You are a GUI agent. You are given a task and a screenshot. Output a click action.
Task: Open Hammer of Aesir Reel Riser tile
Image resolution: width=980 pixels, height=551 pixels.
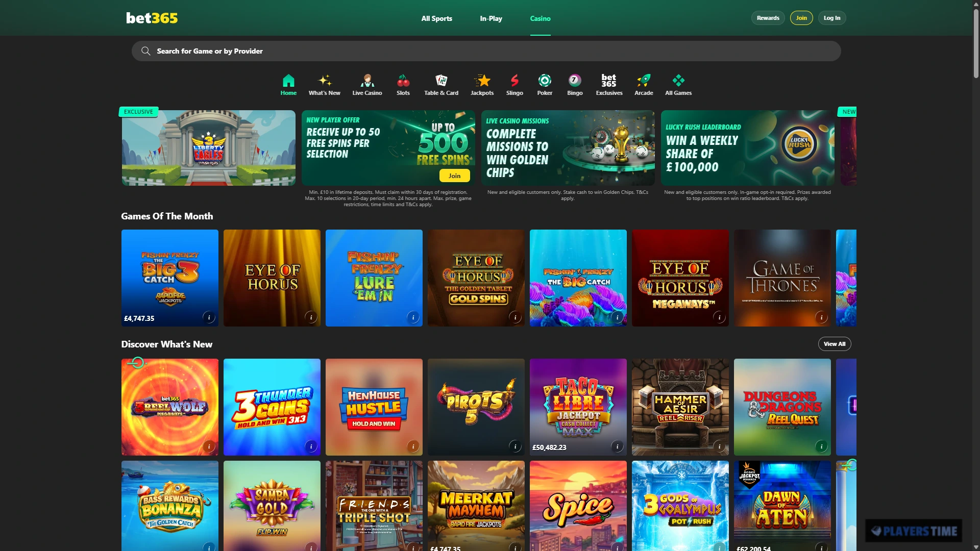point(680,407)
